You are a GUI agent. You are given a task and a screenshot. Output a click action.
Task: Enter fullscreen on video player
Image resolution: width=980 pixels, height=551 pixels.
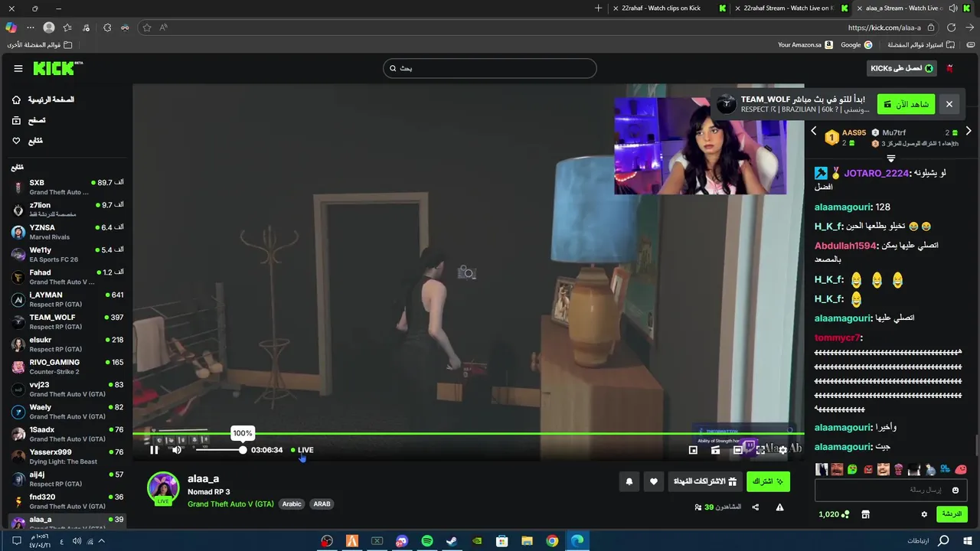(x=760, y=450)
